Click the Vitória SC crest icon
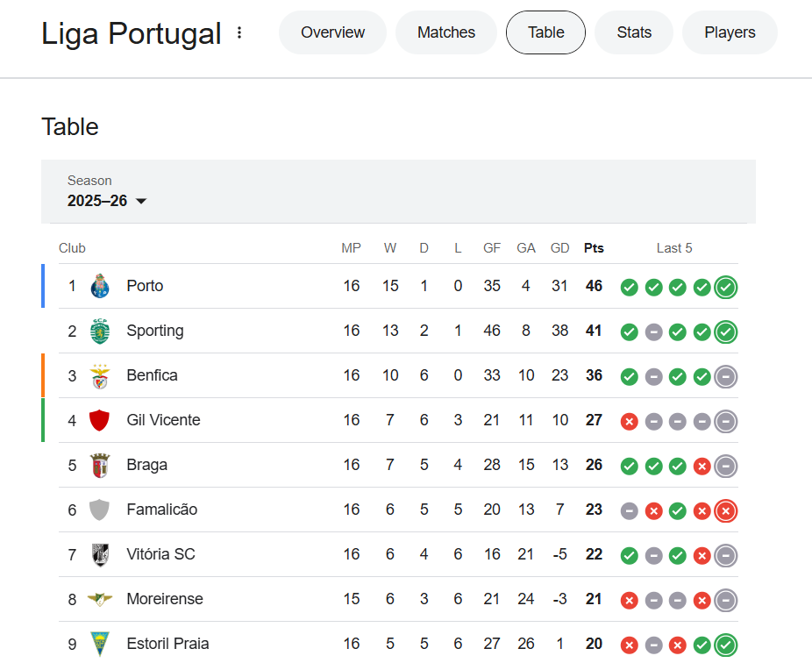Screen dimensions: 812x663 pos(100,554)
